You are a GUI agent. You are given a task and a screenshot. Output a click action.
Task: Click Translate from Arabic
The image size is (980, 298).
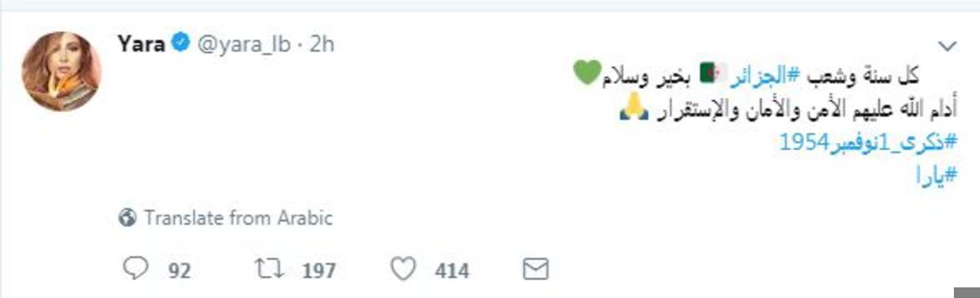pos(238,218)
